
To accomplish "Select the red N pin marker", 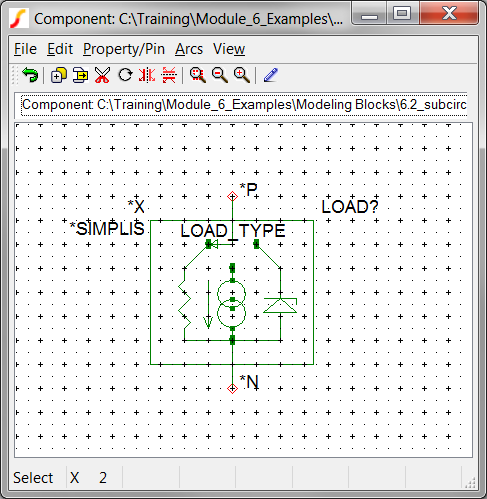I will point(232,389).
